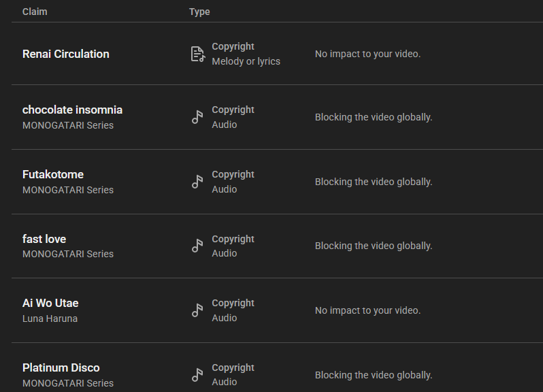Click "Blocking the video globally" for Futakotome
The image size is (543, 392).
pyautogui.click(x=374, y=182)
